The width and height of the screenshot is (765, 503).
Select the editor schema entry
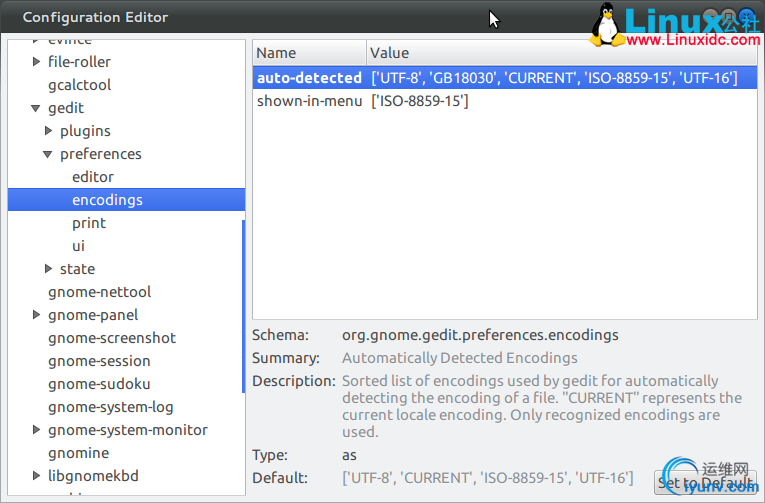click(93, 177)
